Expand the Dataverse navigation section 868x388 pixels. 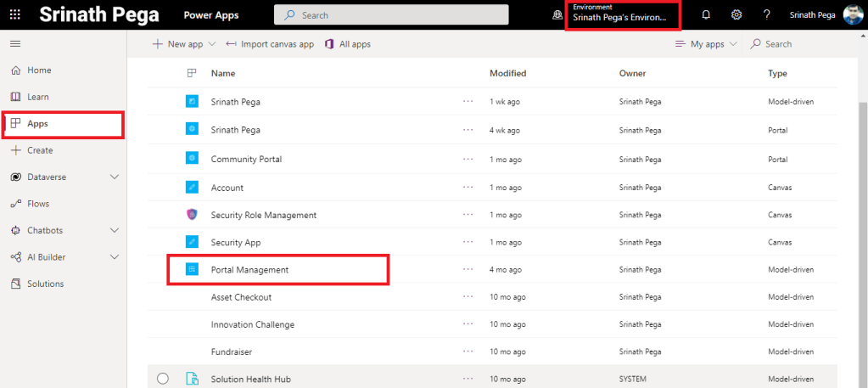click(x=115, y=177)
